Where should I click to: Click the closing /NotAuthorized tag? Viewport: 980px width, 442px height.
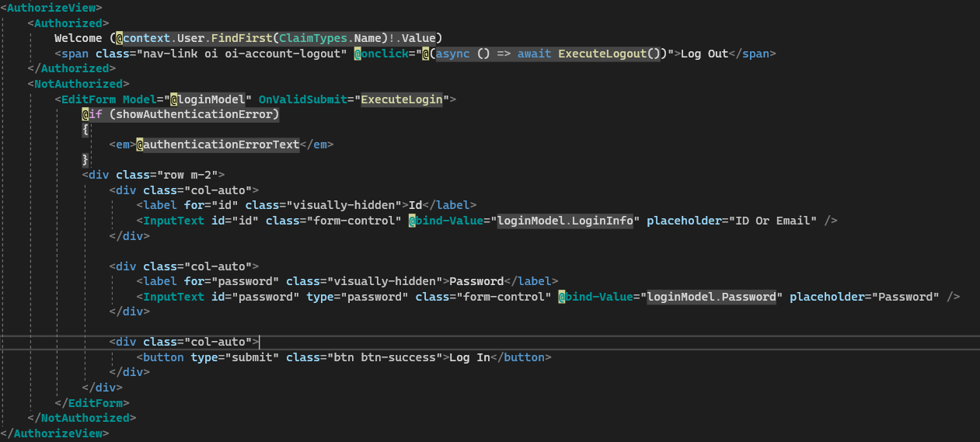[82, 418]
